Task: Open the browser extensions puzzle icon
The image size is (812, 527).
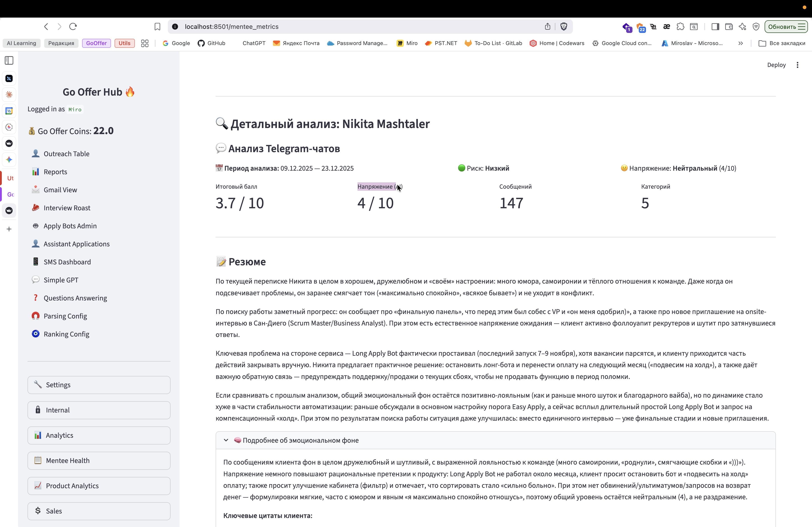Action: [x=680, y=27]
